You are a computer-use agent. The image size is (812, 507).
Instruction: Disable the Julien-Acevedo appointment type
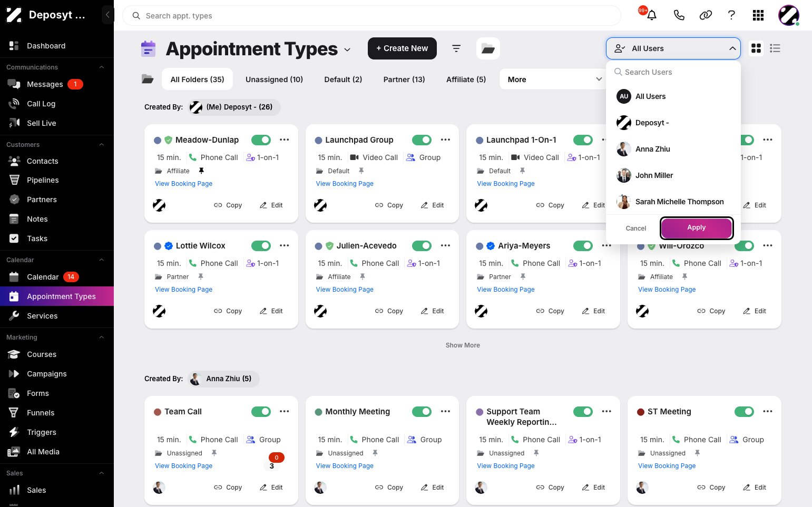422,245
